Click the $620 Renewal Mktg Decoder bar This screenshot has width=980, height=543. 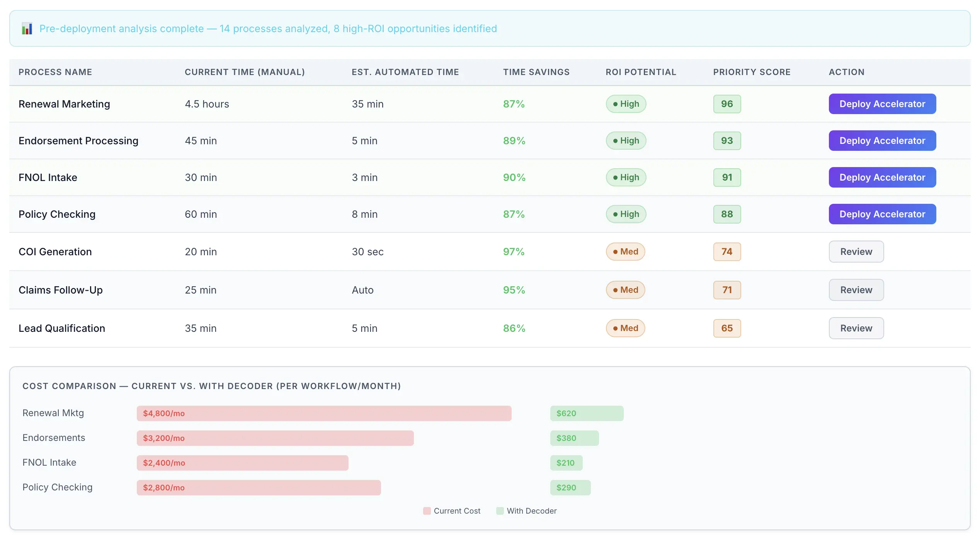click(x=586, y=413)
